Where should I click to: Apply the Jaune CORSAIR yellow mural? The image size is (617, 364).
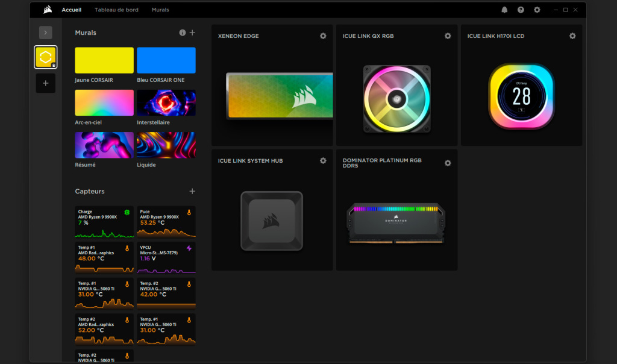104,60
